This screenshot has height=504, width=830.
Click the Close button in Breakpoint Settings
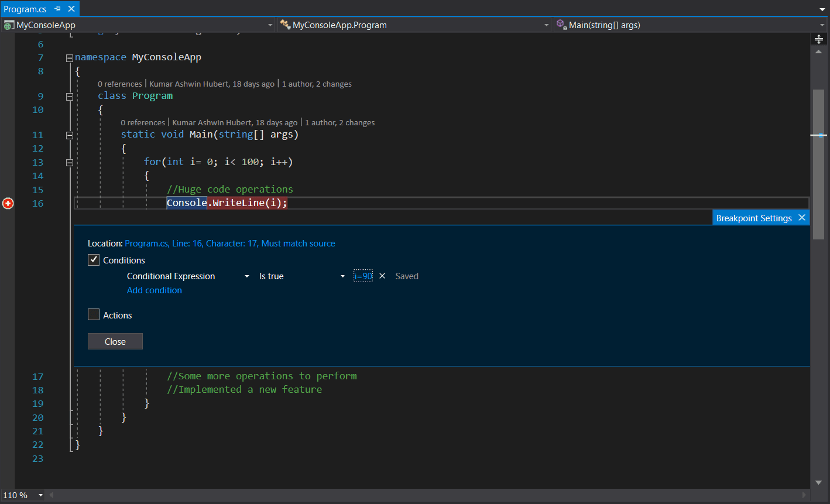pyautogui.click(x=115, y=341)
